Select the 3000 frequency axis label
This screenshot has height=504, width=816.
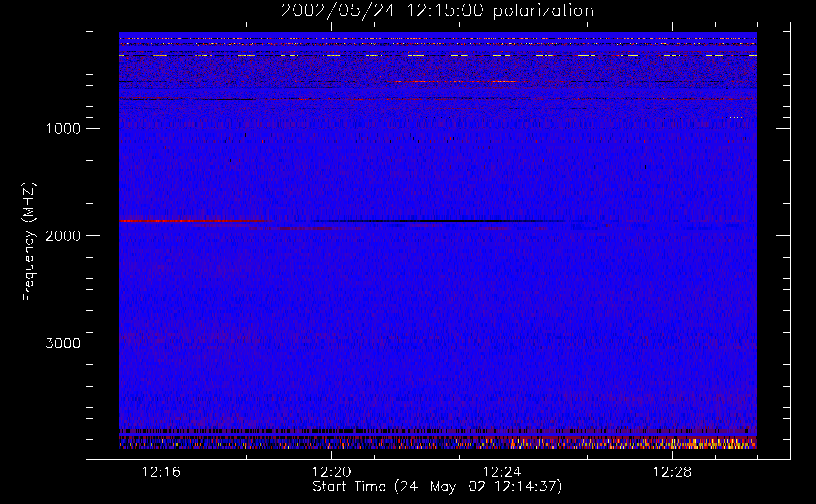[63, 343]
